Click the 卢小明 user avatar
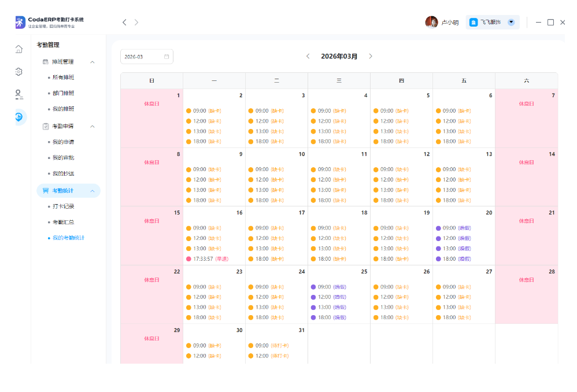This screenshot has height=392, width=577. 431,23
